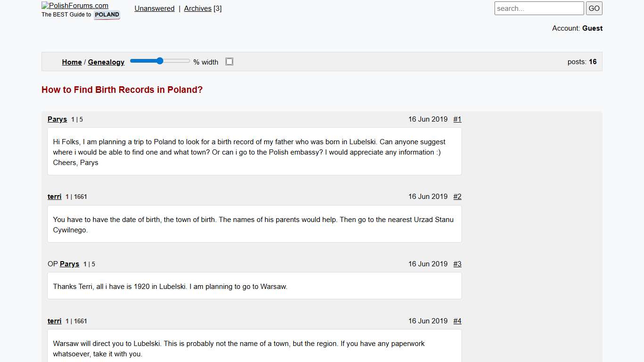Click into the search input field
The height and width of the screenshot is (362, 644).
(538, 8)
